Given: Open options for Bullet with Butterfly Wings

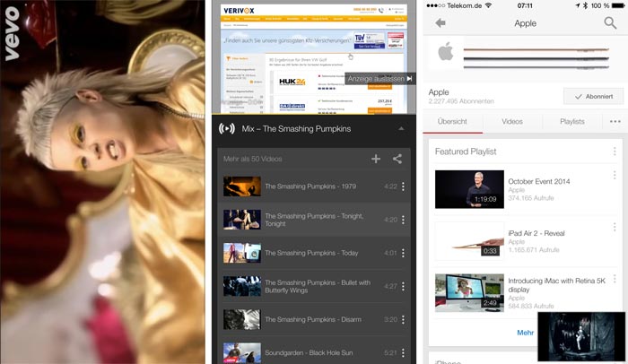Looking at the screenshot, I should point(403,286).
